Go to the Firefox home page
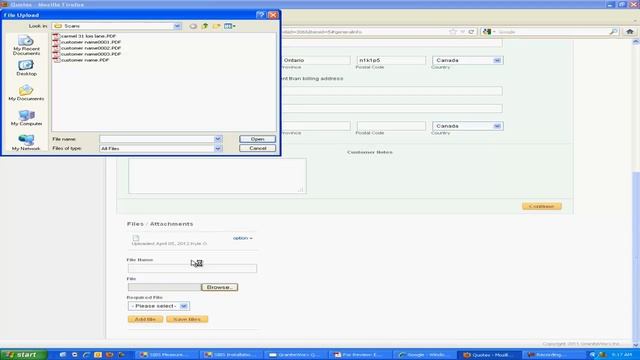This screenshot has width=640, height=360. point(630,31)
